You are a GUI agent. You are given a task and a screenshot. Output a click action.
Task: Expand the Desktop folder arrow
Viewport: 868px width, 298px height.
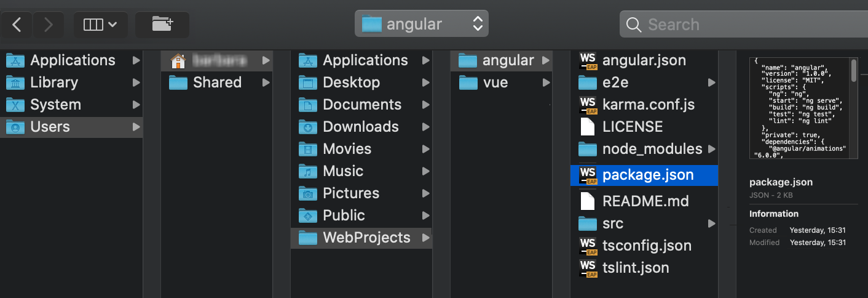pos(425,83)
